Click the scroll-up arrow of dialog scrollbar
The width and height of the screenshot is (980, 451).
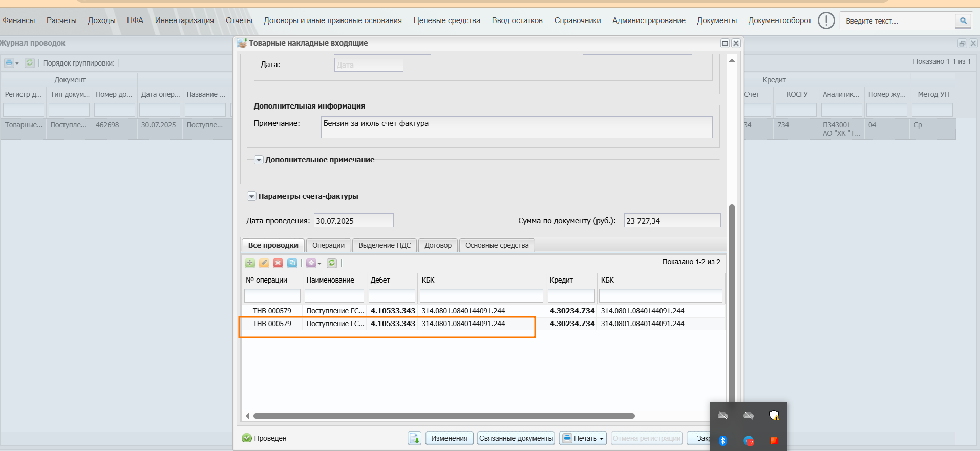tap(732, 60)
